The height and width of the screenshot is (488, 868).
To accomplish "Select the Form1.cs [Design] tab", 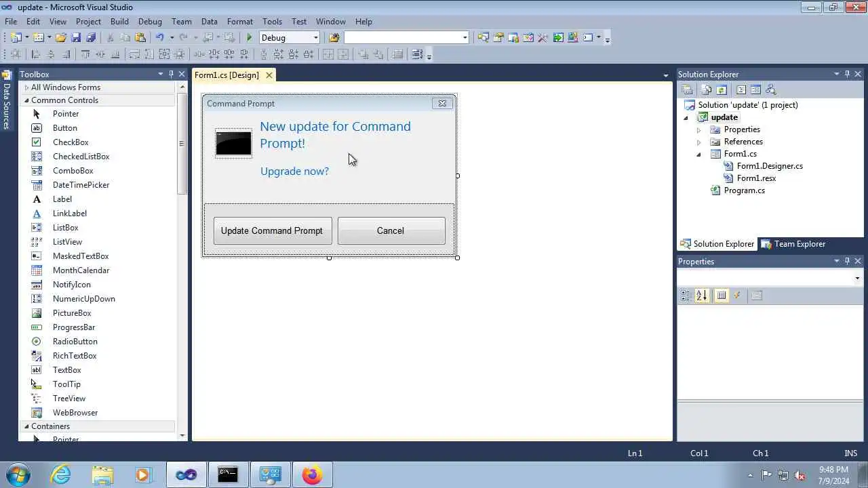I will click(226, 75).
